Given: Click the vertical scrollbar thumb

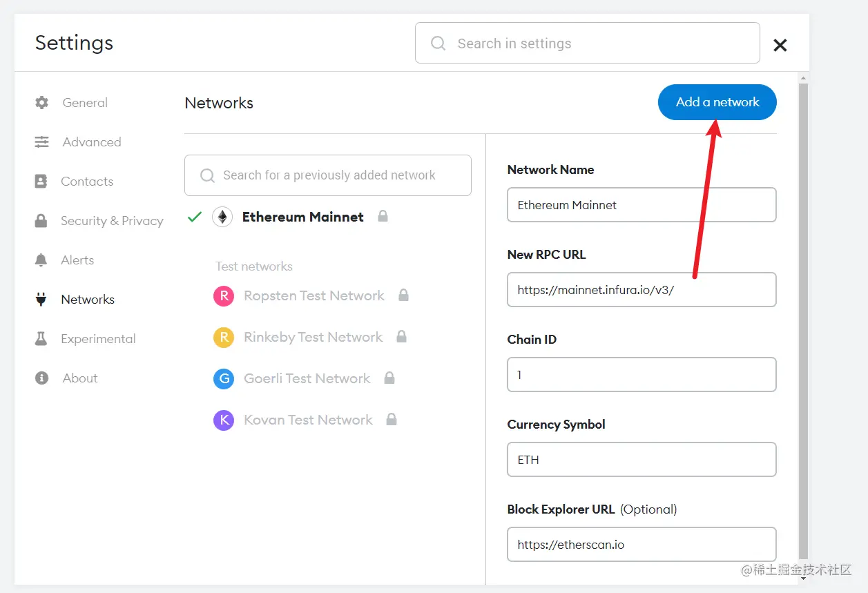Looking at the screenshot, I should click(803, 322).
